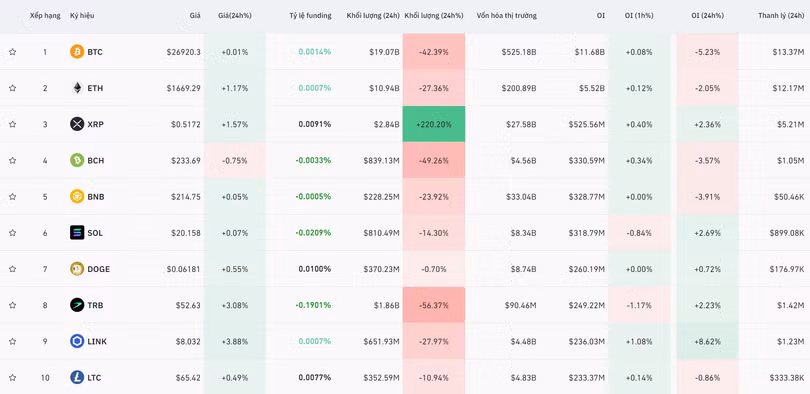Viewport: 810px width, 394px height.
Task: Toggle the TRB favorite star
Action: click(12, 305)
